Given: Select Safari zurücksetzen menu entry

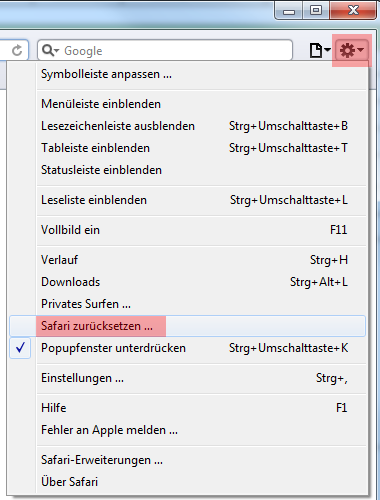Looking at the screenshot, I should (x=188, y=326).
